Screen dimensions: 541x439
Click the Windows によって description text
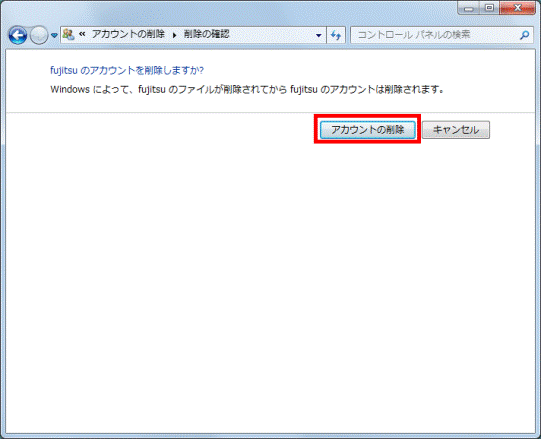247,89
